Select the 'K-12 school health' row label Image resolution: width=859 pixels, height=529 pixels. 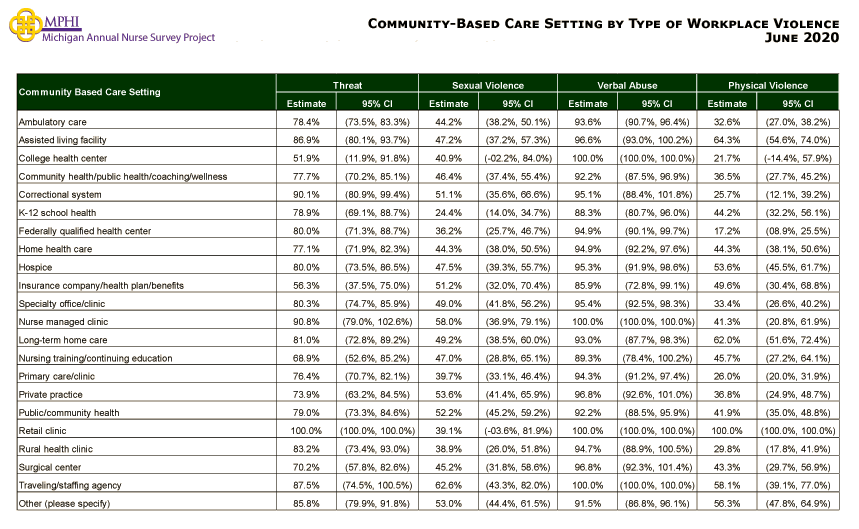point(57,212)
